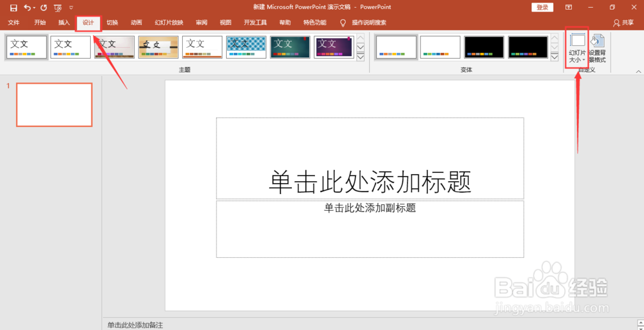
Task: Apply the dark teal theme thumbnail
Action: [290, 47]
